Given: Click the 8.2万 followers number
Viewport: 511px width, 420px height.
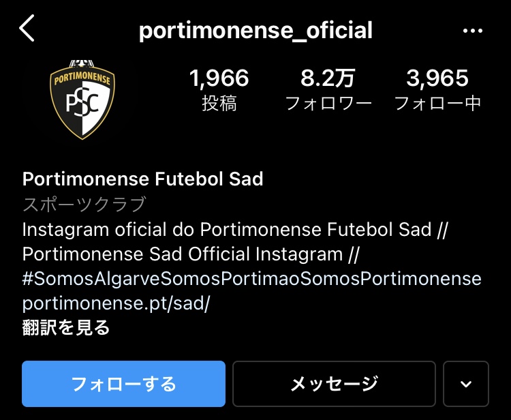Looking at the screenshot, I should 328,78.
